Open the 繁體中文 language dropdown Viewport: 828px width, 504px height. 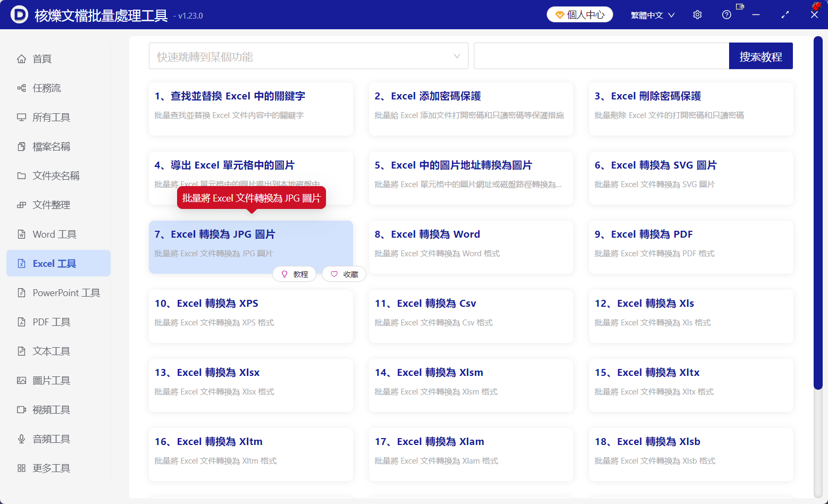coord(653,15)
